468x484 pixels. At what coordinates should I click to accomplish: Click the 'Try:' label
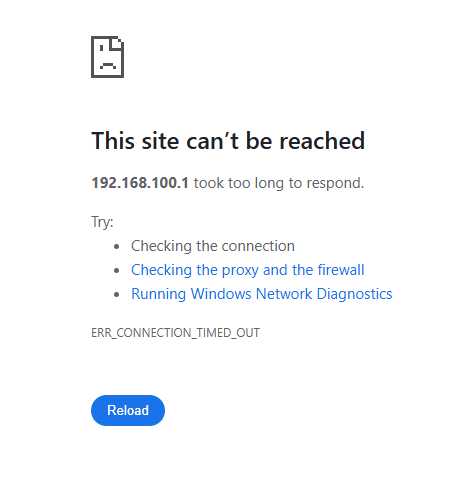[102, 222]
